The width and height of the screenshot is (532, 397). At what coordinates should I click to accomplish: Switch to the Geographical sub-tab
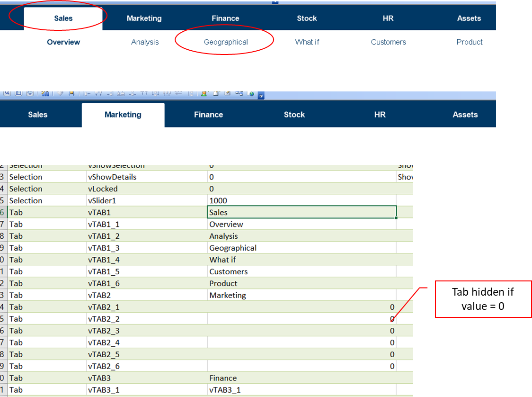click(x=226, y=42)
